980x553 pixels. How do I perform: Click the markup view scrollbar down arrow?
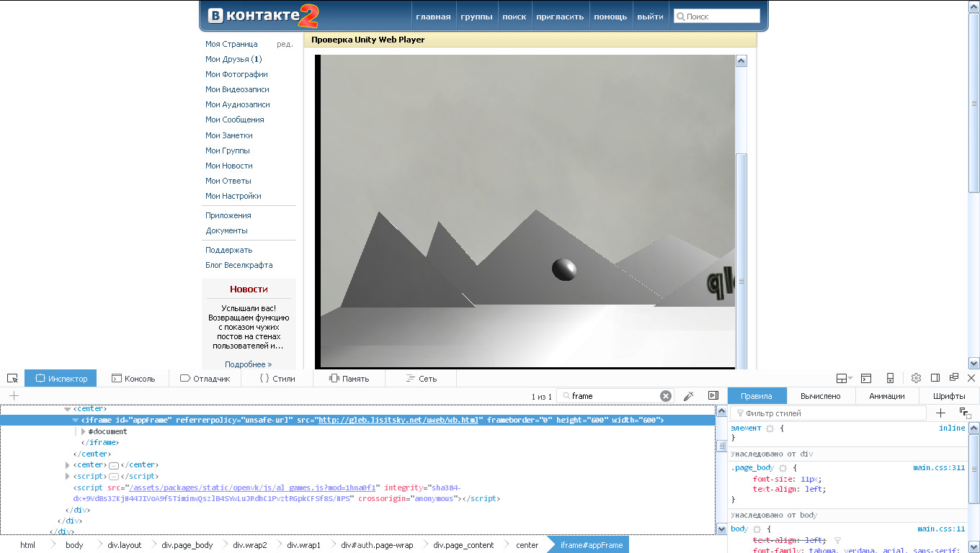[x=721, y=529]
